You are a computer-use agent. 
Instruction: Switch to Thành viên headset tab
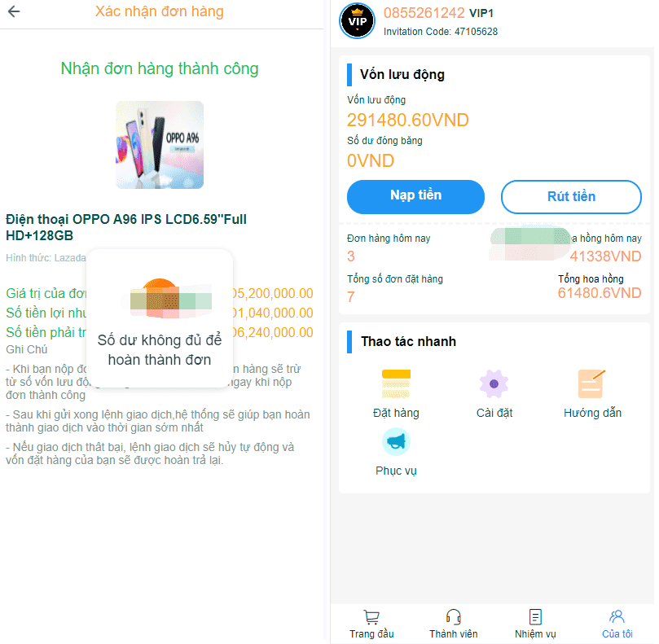click(454, 624)
